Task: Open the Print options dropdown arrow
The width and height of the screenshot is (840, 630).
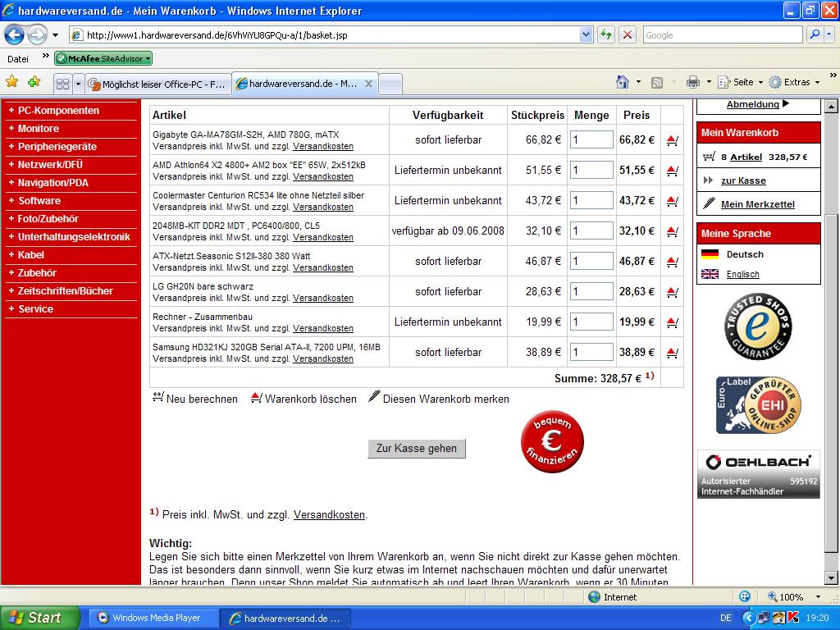Action: point(709,82)
